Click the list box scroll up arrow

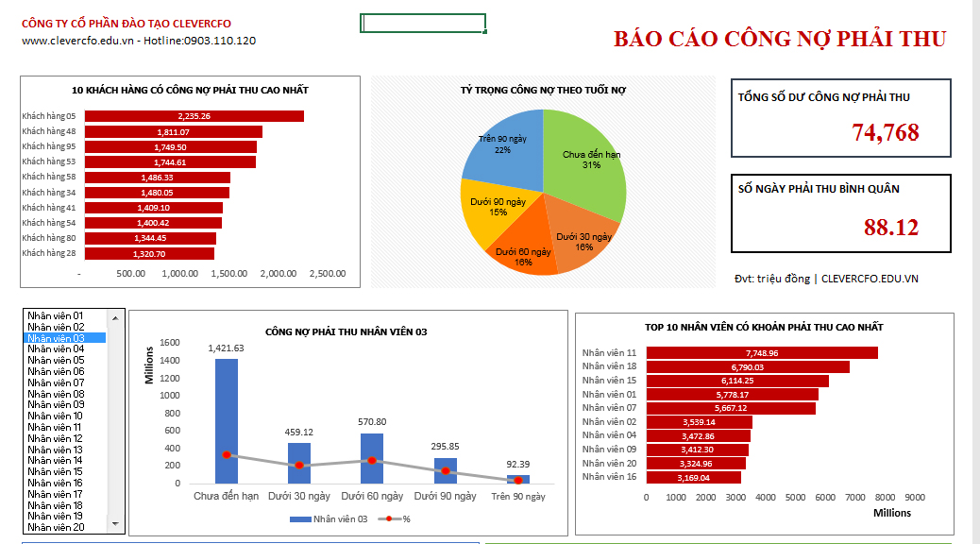click(x=117, y=316)
